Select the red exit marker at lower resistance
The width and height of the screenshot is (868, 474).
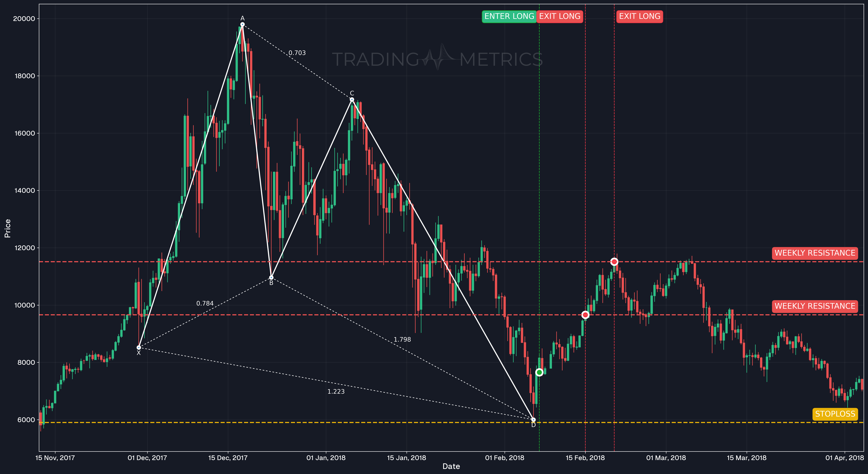(x=585, y=315)
